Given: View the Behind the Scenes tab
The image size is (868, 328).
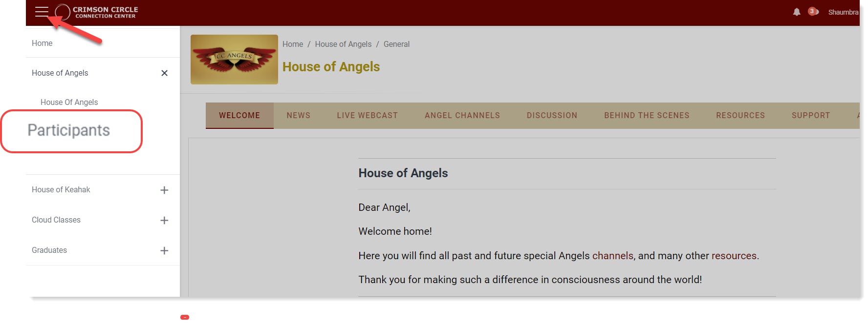Looking at the screenshot, I should point(647,116).
